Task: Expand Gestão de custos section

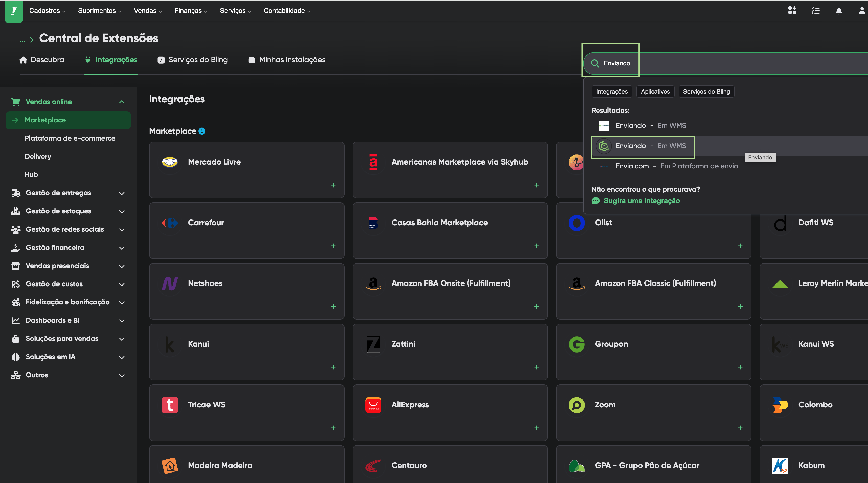Action: point(68,284)
